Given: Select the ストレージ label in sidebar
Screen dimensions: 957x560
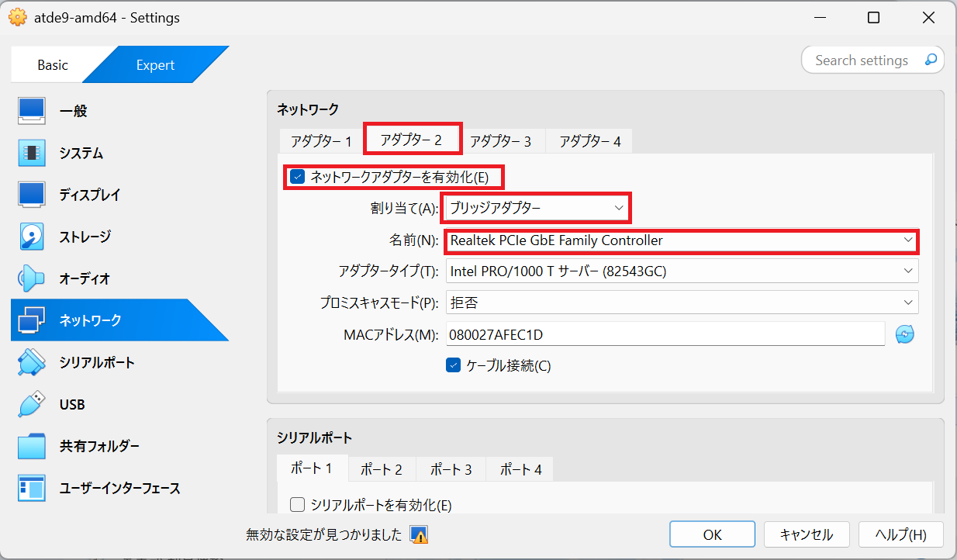Looking at the screenshot, I should pyautogui.click(x=85, y=237).
